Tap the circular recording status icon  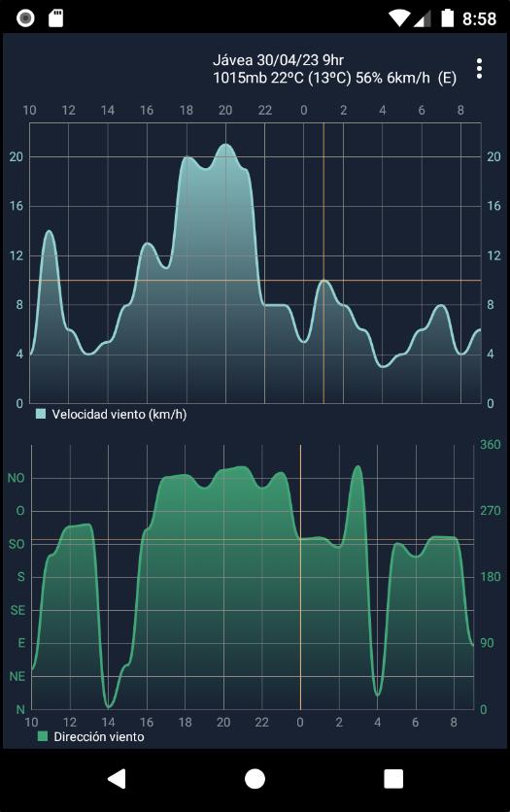25,18
